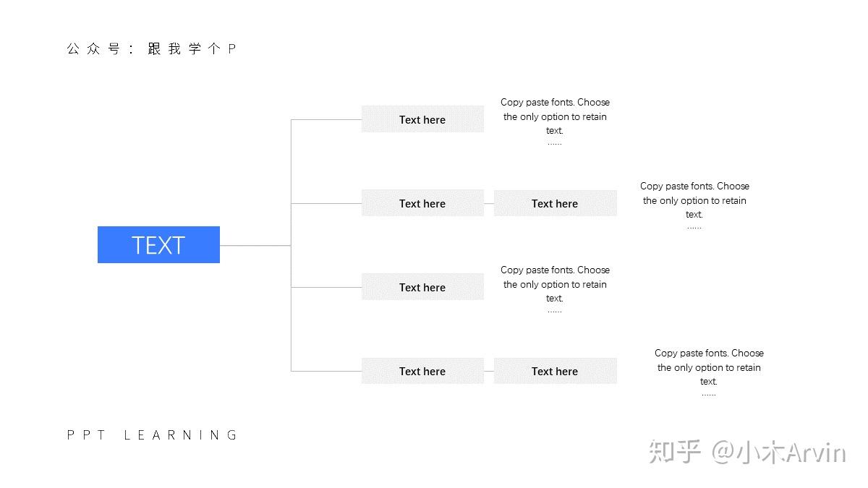The height and width of the screenshot is (488, 868).
Task: Select the short connector joining second-branch boxes
Action: pyautogui.click(x=489, y=203)
